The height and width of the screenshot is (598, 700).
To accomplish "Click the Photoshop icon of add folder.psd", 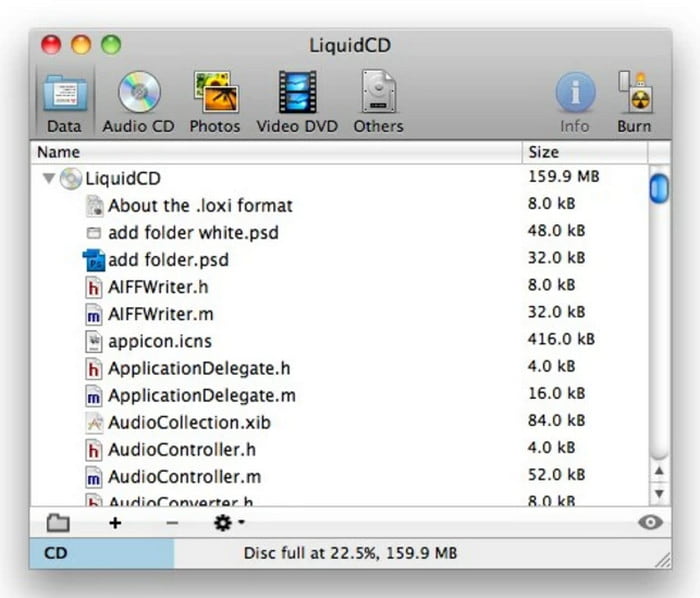I will 94,260.
